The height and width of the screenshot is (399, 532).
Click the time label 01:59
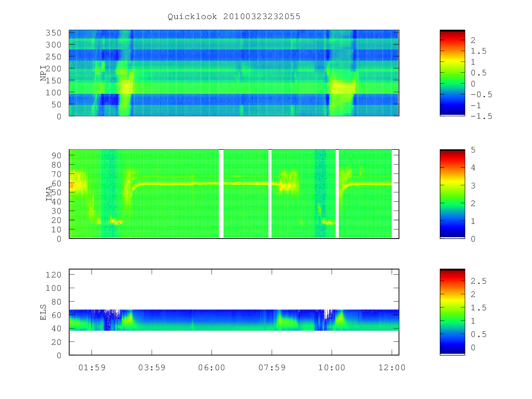point(92,368)
